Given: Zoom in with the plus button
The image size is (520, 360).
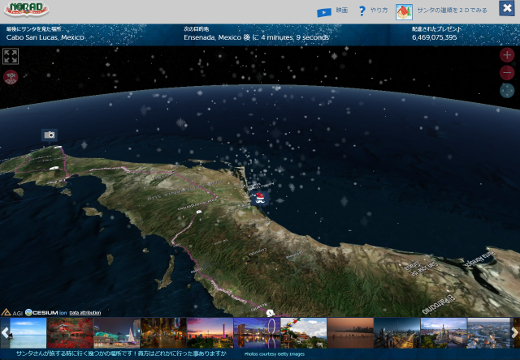Looking at the screenshot, I should (x=507, y=55).
